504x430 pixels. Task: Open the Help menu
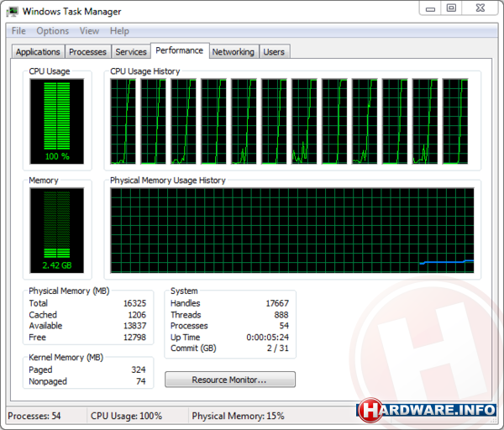(x=119, y=31)
